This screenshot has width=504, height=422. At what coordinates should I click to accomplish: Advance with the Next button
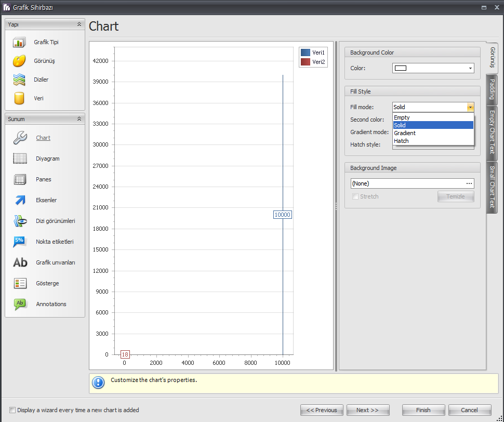coord(368,410)
